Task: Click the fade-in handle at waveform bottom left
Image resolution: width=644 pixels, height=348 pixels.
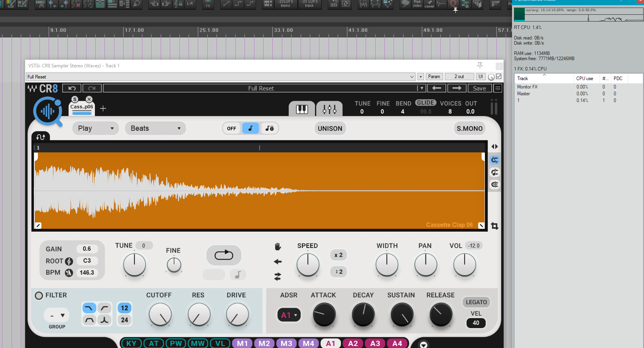Action: point(38,226)
